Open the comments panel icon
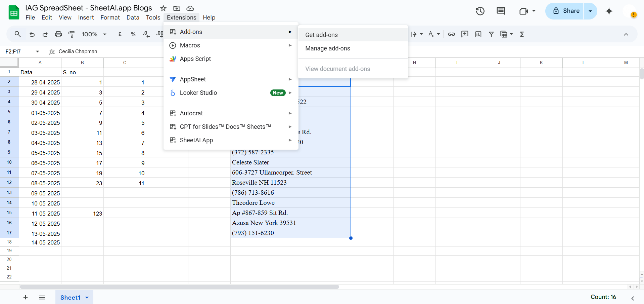 [501, 11]
